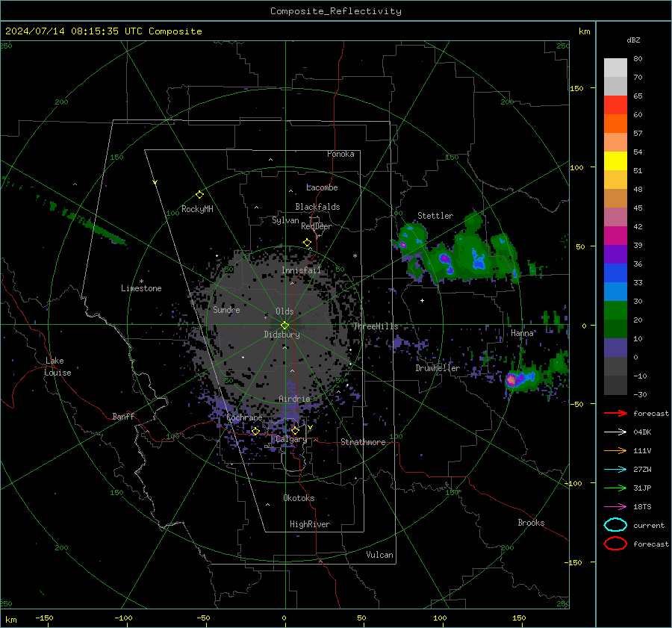Click the ThreeHills town label

tap(376, 326)
